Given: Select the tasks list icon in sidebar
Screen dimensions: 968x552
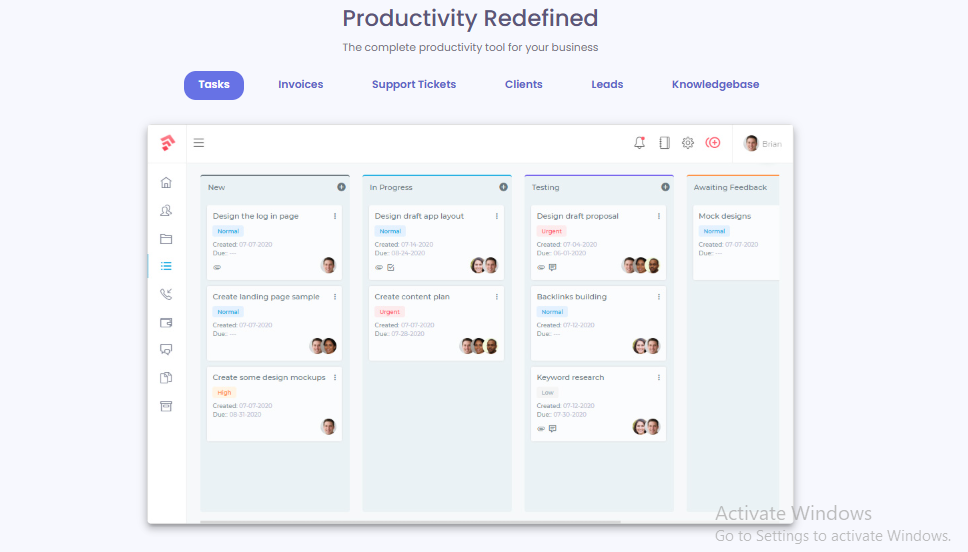Looking at the screenshot, I should (x=166, y=266).
